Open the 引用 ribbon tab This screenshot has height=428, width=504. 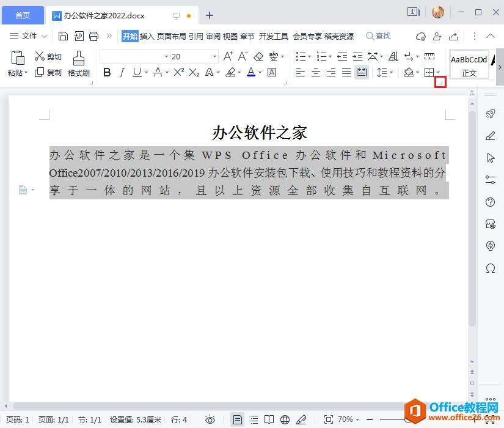[x=195, y=36]
